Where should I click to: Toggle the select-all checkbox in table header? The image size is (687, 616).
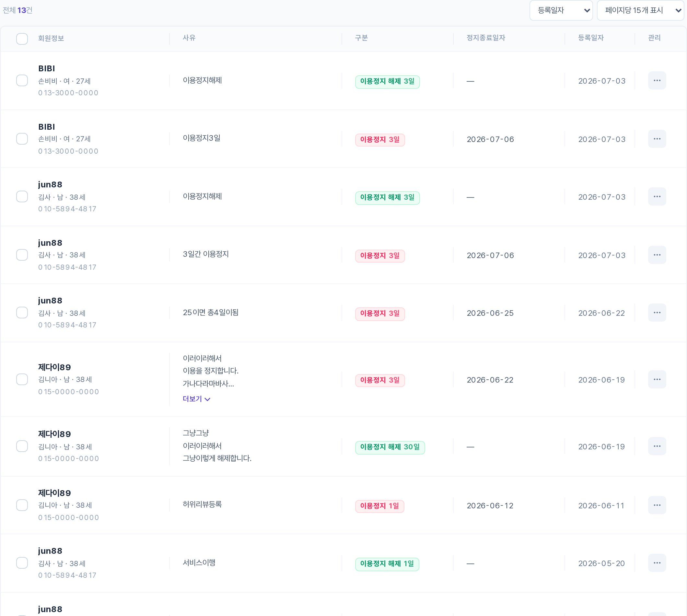click(x=22, y=39)
